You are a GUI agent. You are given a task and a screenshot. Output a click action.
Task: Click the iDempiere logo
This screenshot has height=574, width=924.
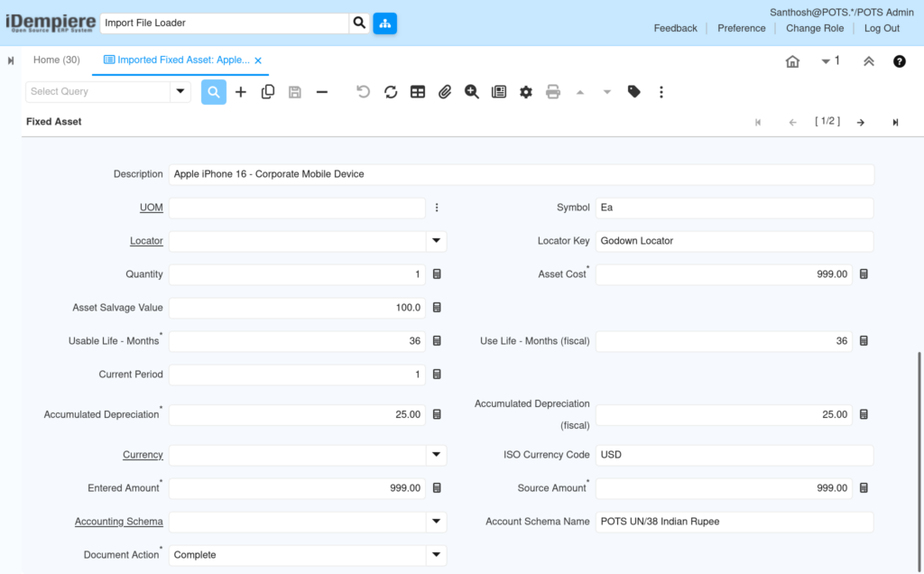pos(51,23)
